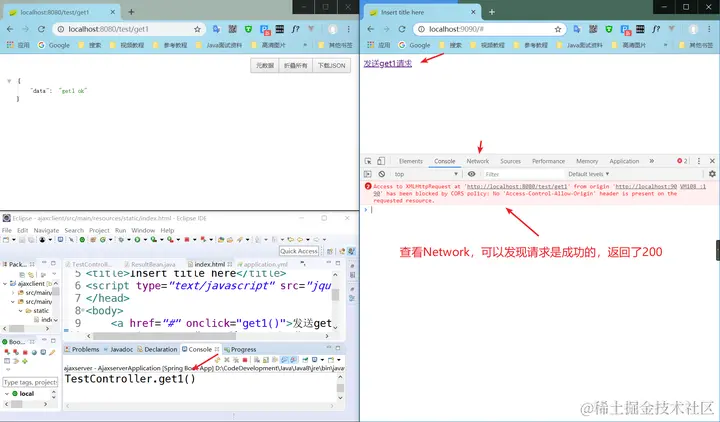720x422 pixels.
Task: Minimize the Eclipse Console view
Action: pos(328,348)
